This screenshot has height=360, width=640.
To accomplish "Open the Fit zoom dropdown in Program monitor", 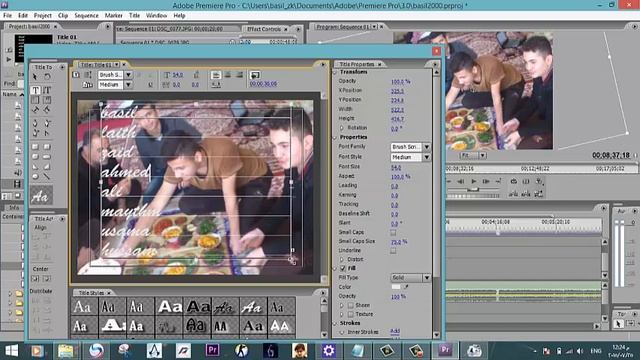I will (483, 156).
